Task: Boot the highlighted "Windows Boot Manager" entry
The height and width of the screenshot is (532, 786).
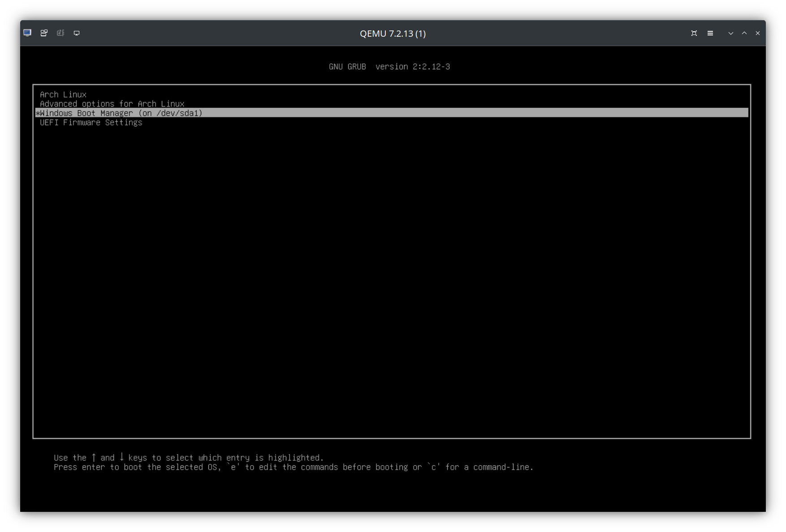Action: tap(120, 113)
